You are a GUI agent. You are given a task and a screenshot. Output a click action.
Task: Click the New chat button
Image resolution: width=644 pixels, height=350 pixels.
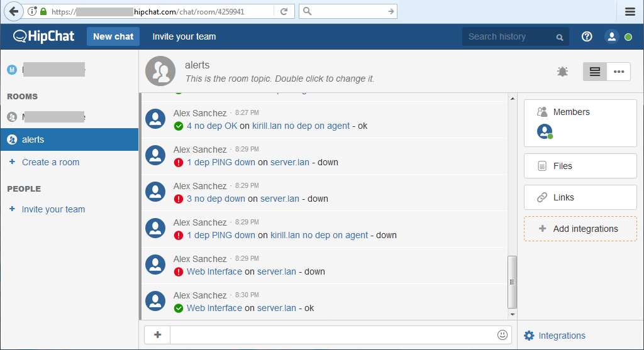(x=113, y=36)
